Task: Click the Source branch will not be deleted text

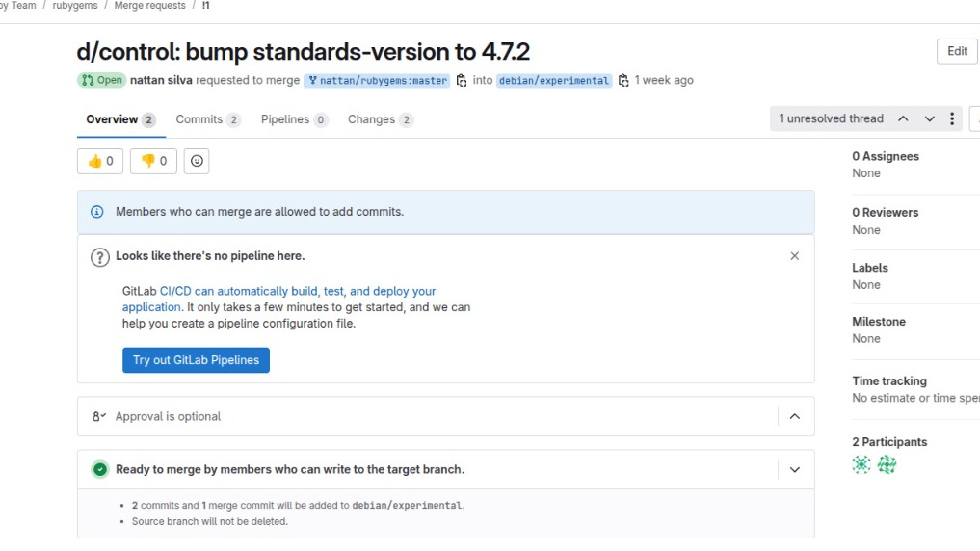Action: click(209, 522)
